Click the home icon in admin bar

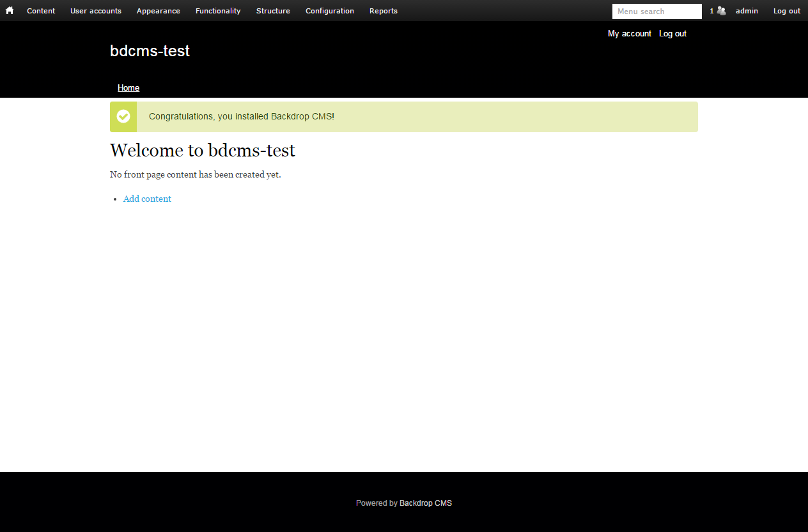coord(10,10)
